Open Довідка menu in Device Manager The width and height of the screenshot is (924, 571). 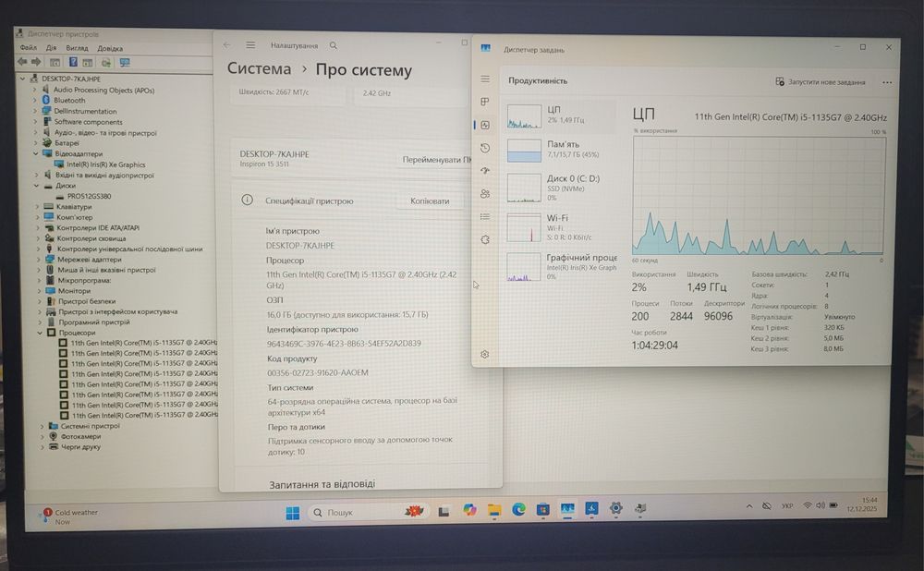point(110,48)
